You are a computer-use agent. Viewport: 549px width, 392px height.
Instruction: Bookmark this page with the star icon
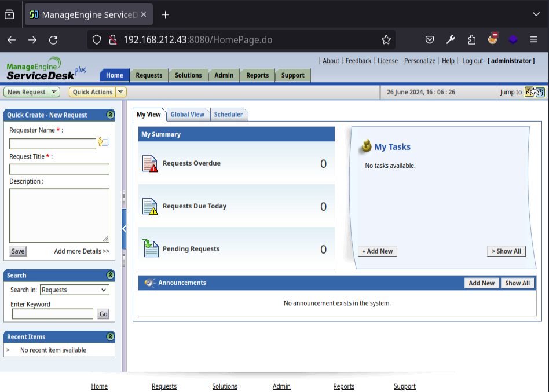click(x=386, y=39)
